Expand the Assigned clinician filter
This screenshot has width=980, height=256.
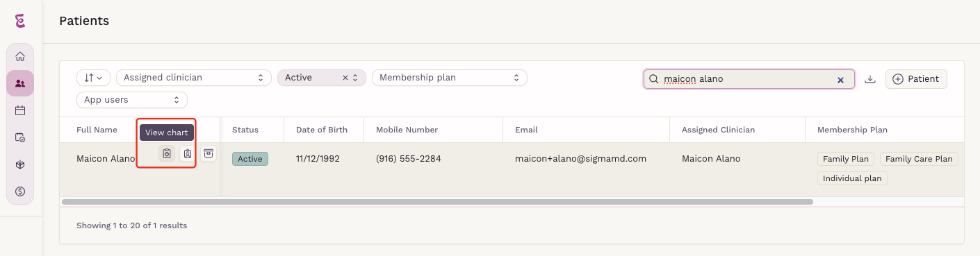194,78
